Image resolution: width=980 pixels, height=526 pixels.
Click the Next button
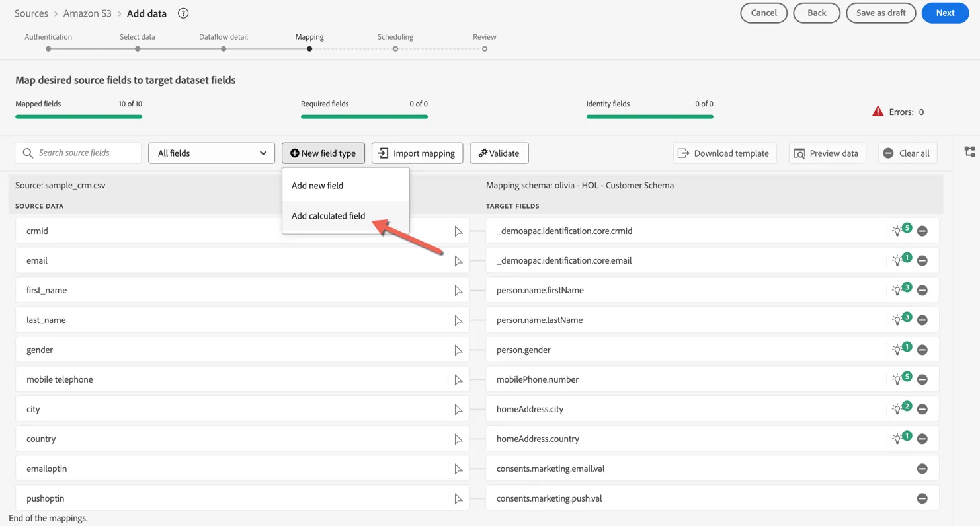945,13
